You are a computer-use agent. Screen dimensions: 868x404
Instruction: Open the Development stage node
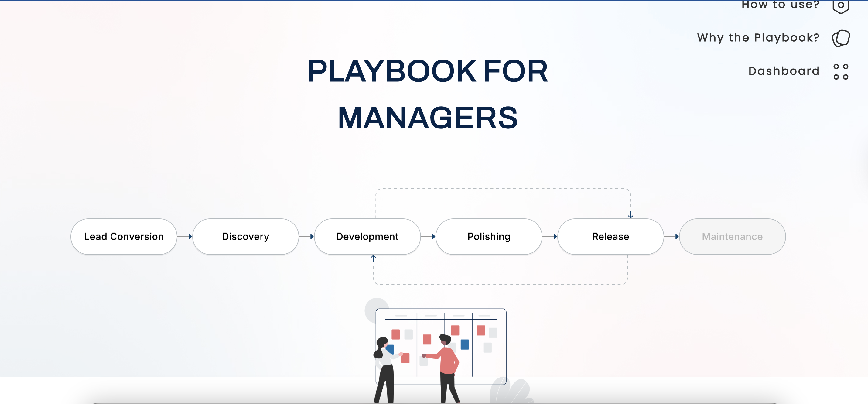coord(367,236)
